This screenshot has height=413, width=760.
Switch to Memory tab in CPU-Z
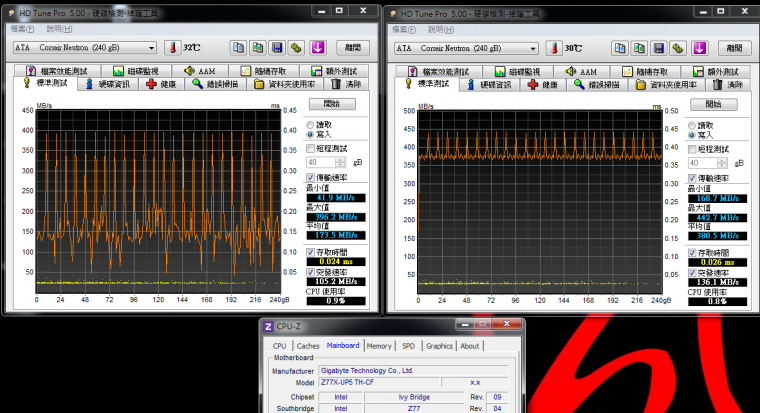pos(379,346)
